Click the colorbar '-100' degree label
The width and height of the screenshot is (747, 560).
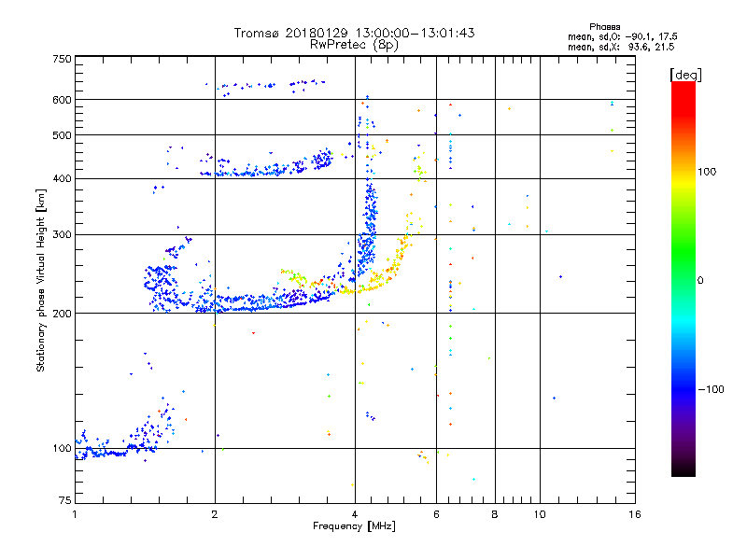pos(711,389)
